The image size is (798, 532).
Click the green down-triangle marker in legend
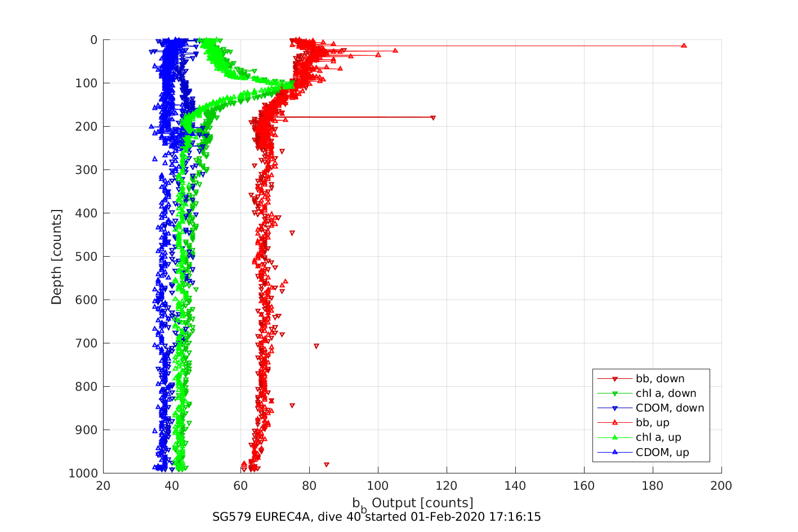[615, 394]
